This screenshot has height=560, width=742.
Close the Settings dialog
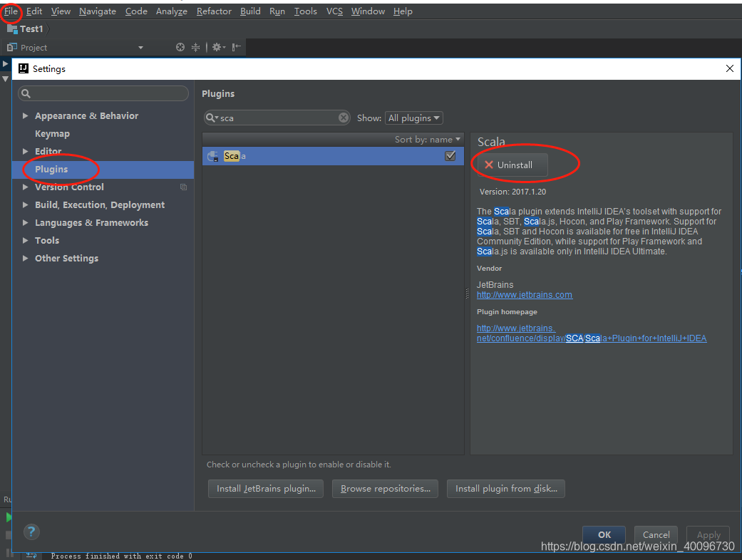tap(730, 68)
